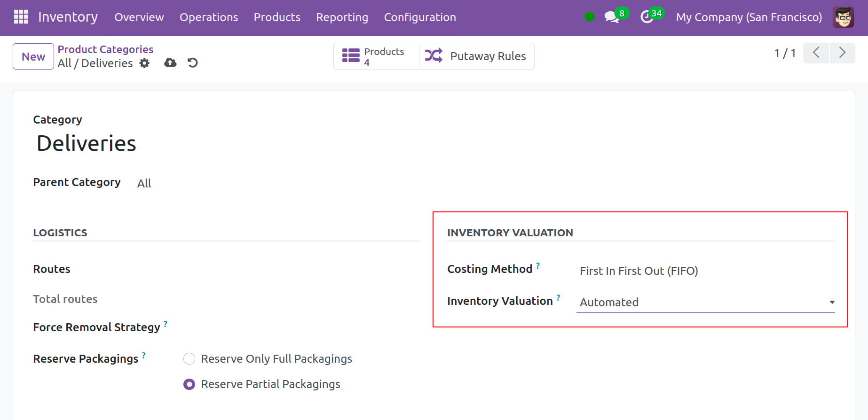Click the gear actions icon beside Deliveries
This screenshot has height=420, width=868.
pos(144,63)
